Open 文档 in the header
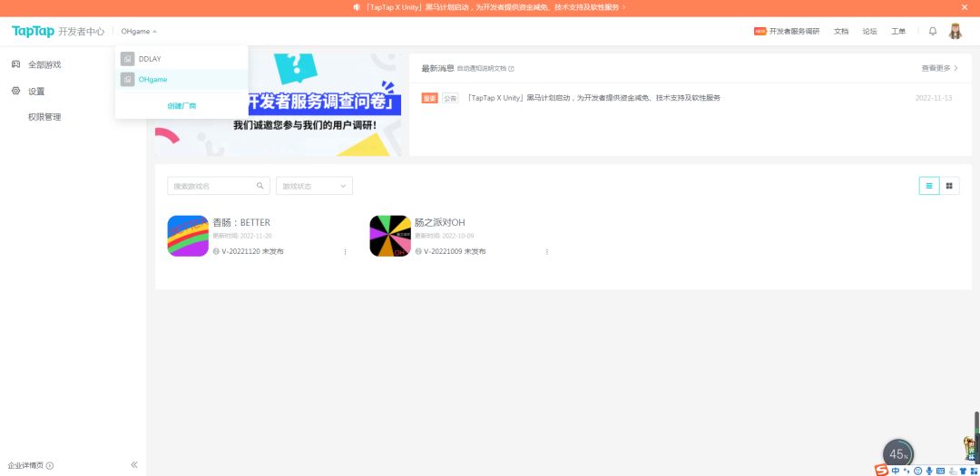 pos(841,31)
